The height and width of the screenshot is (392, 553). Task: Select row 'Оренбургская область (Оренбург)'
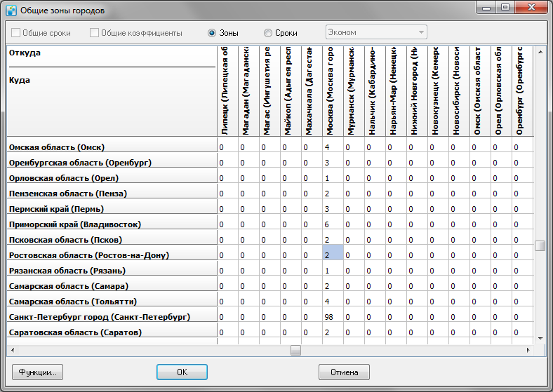click(x=112, y=160)
